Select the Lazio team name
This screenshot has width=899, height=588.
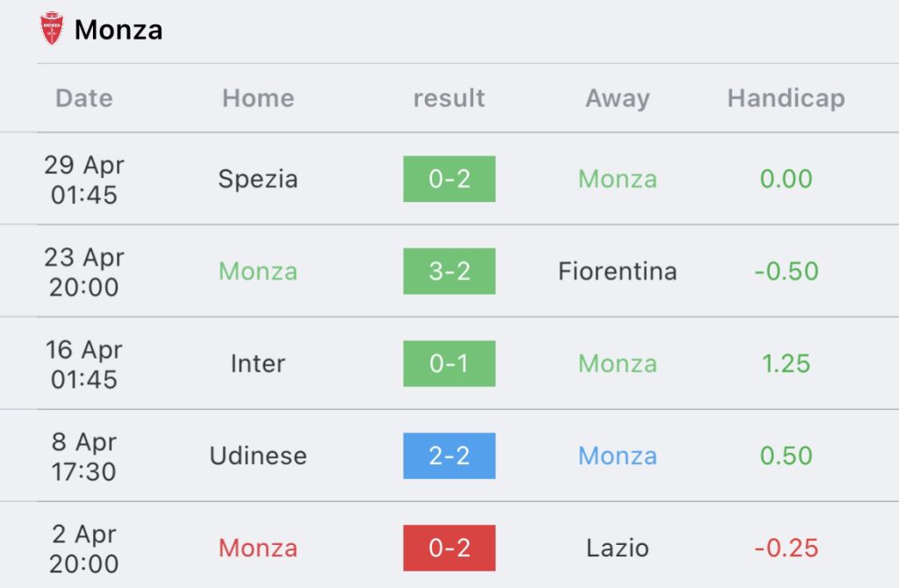[617, 548]
